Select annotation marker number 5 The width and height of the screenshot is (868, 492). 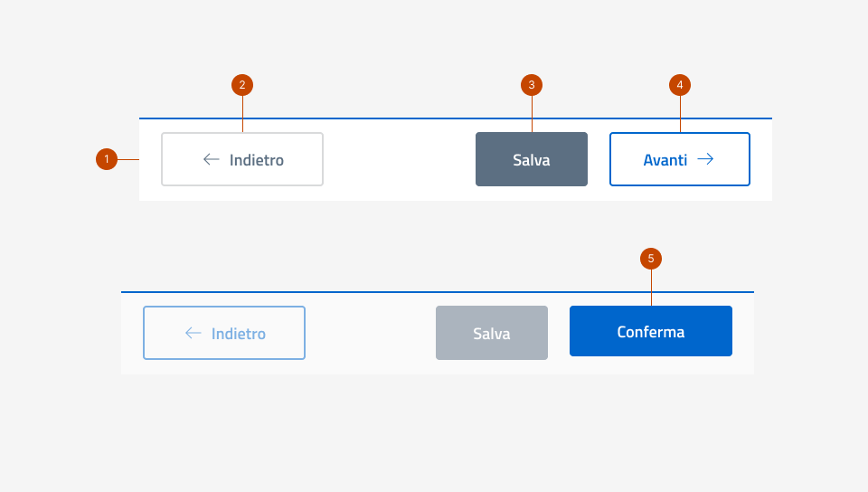[x=651, y=259]
